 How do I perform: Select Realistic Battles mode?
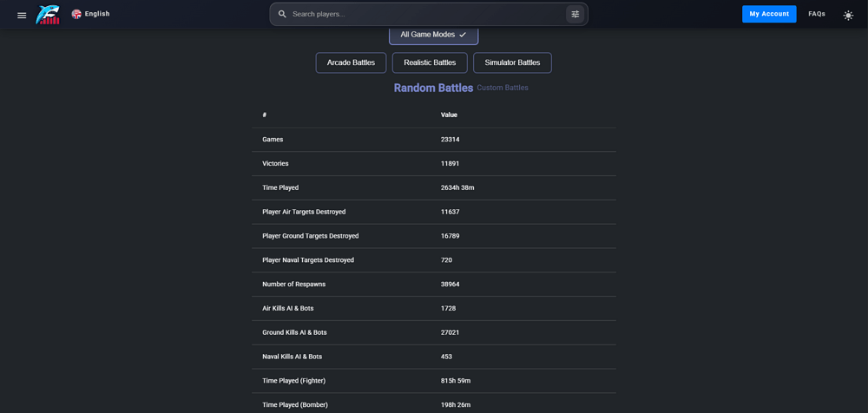point(430,62)
